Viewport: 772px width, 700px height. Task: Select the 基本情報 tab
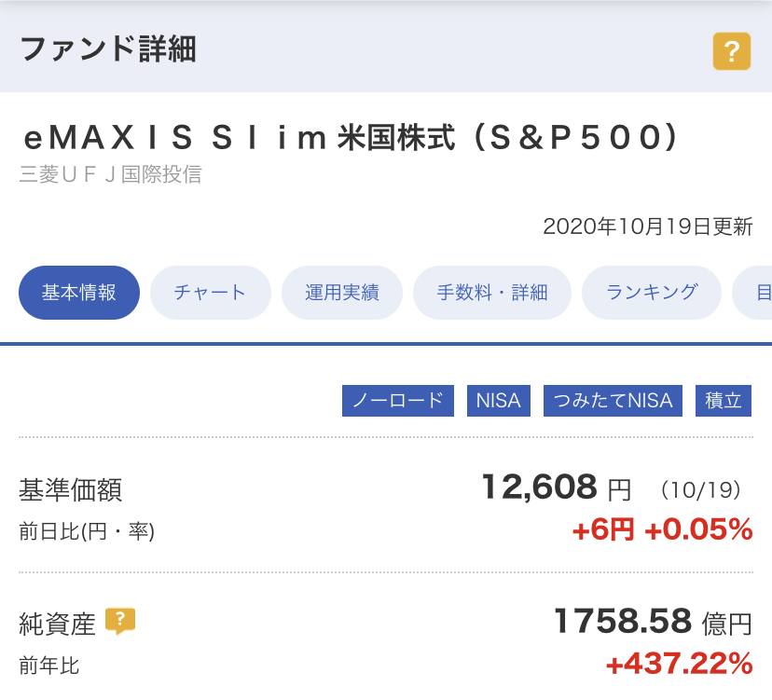79,293
